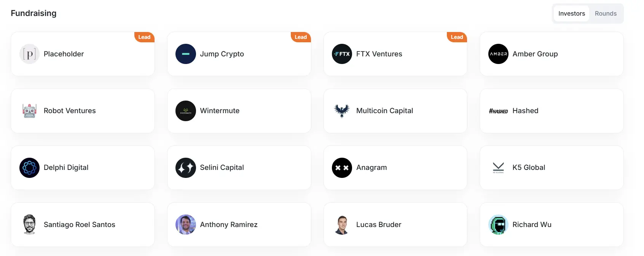Click the K5 Global logo icon
Viewport: 644px width, 256px height.
498,168
